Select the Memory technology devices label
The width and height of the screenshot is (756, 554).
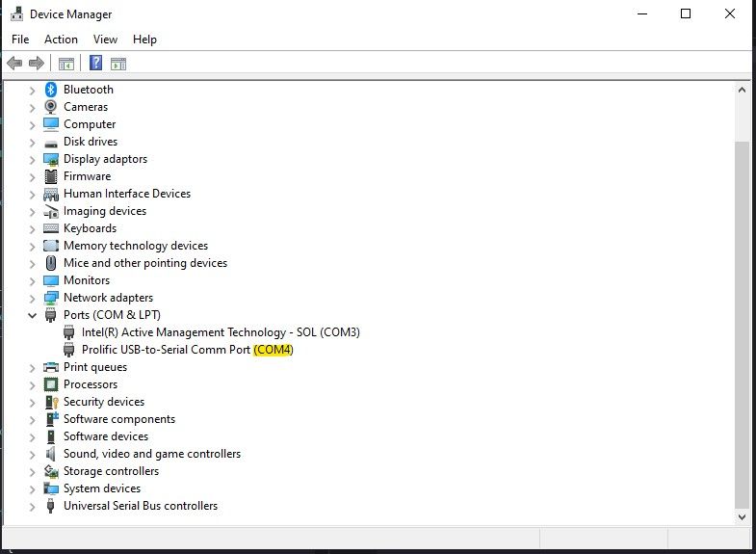[x=136, y=246]
